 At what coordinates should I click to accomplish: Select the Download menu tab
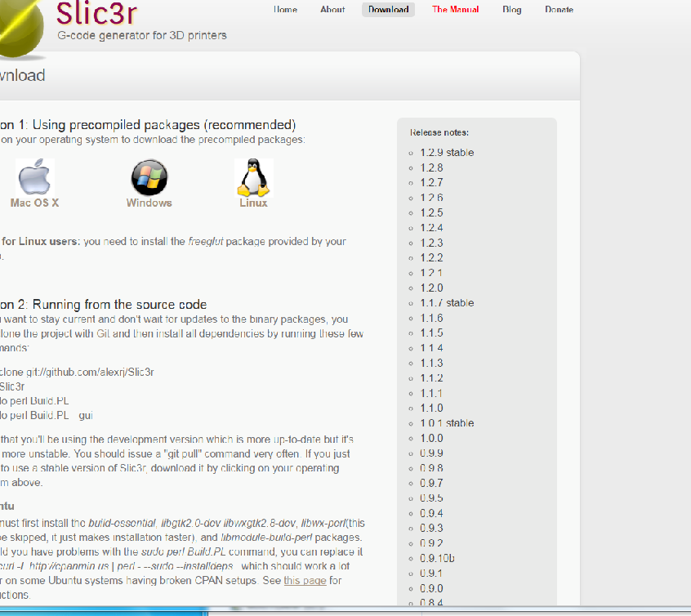pyautogui.click(x=388, y=9)
